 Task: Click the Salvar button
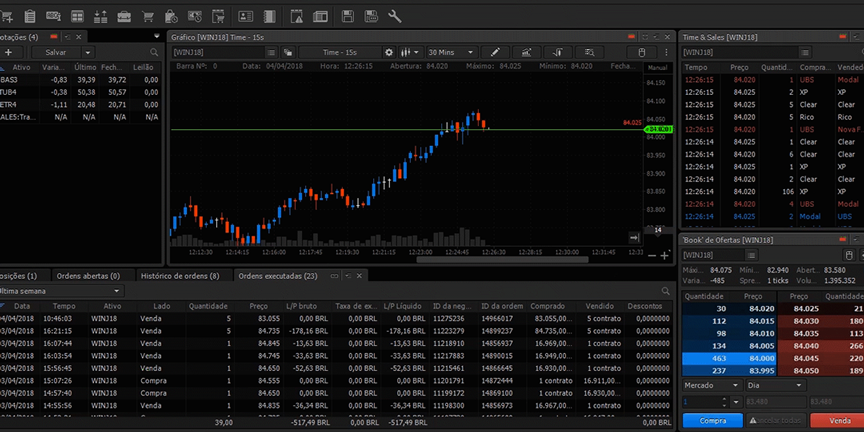point(56,52)
